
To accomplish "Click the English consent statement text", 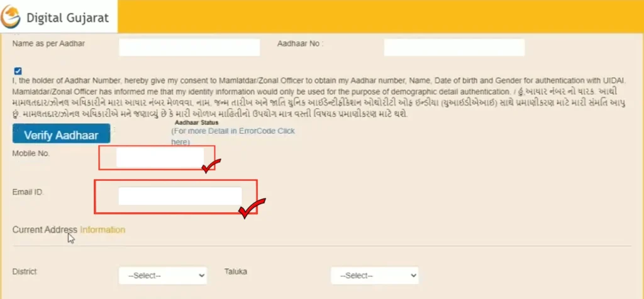I will 314,82.
